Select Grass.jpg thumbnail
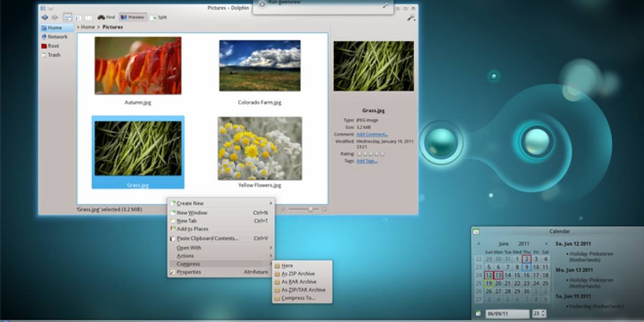The height and width of the screenshot is (322, 644). 138,149
